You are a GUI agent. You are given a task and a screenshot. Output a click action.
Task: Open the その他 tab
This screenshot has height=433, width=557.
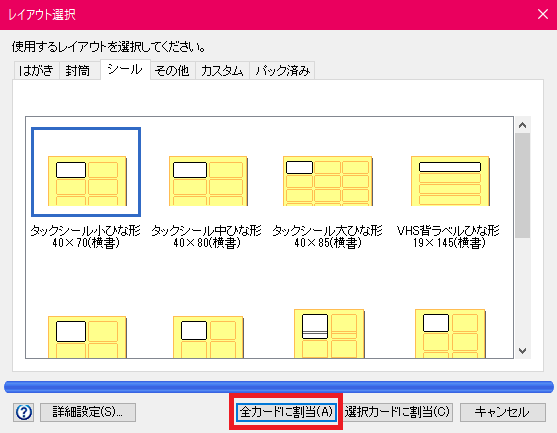[172, 70]
